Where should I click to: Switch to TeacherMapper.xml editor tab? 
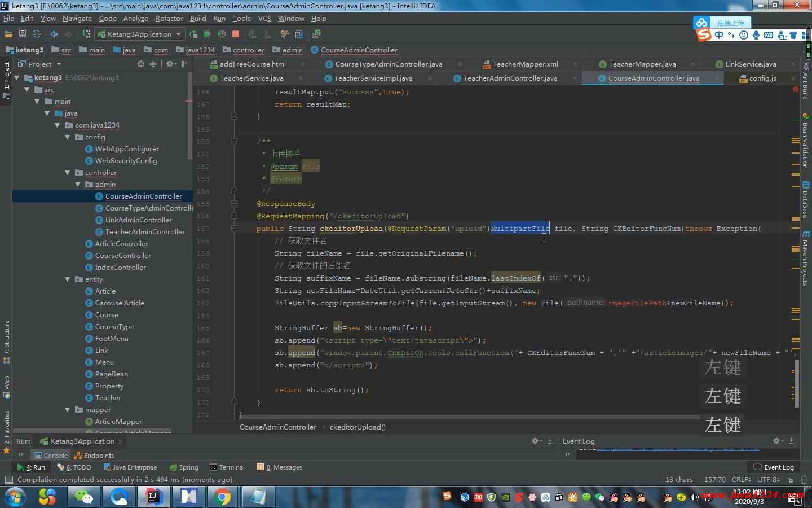coord(525,64)
